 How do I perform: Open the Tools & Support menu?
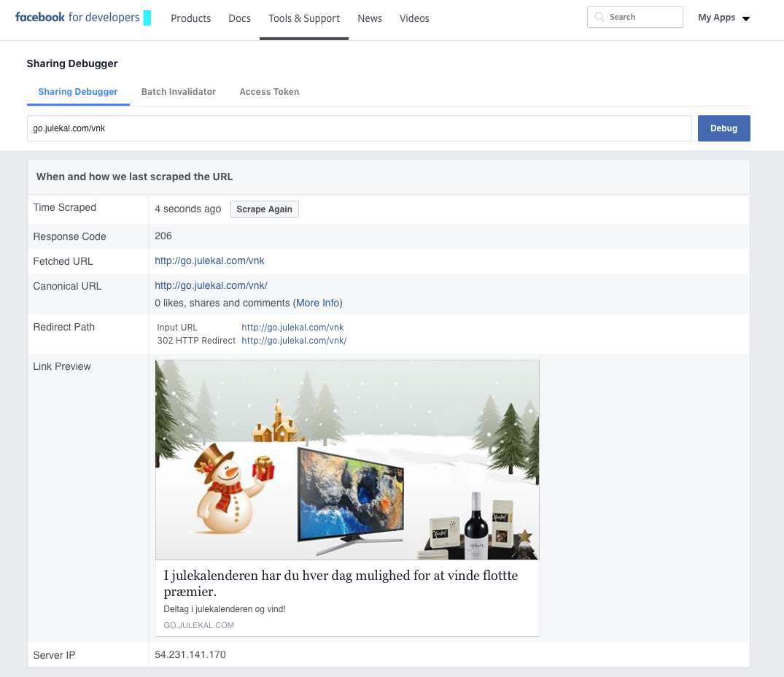304,18
